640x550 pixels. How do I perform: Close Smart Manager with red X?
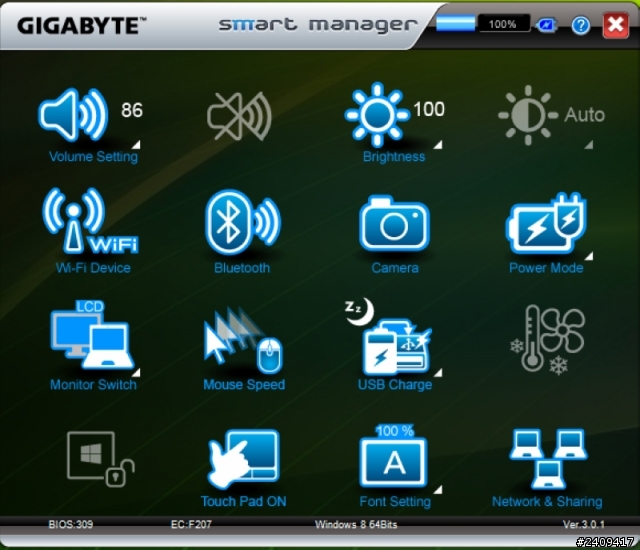pos(616,24)
